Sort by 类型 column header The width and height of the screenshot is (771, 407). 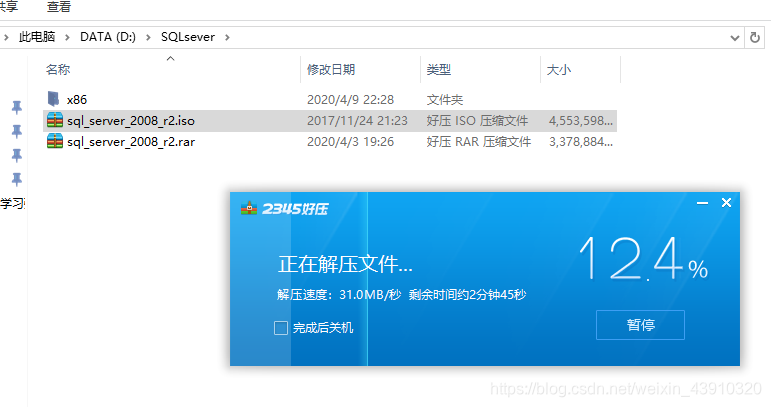click(439, 70)
